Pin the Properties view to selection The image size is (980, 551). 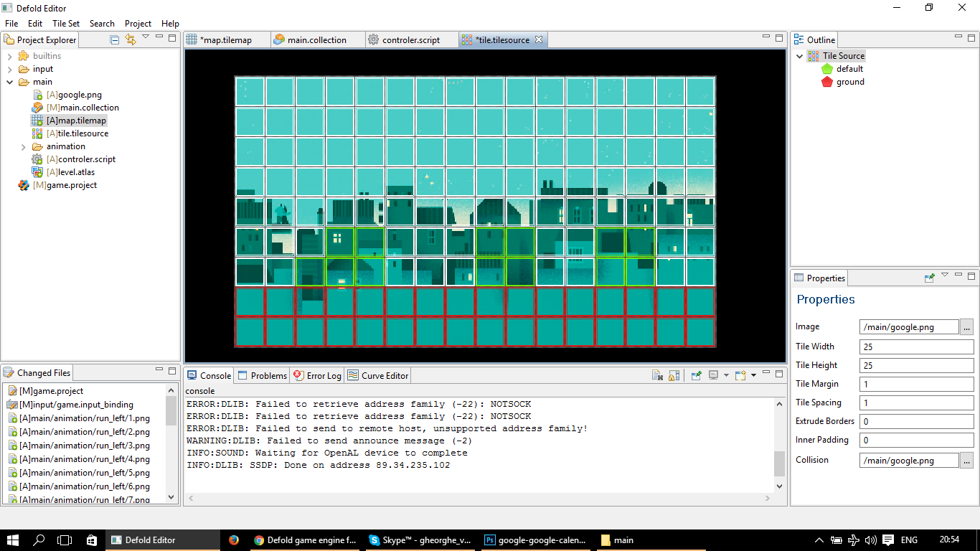[x=930, y=278]
